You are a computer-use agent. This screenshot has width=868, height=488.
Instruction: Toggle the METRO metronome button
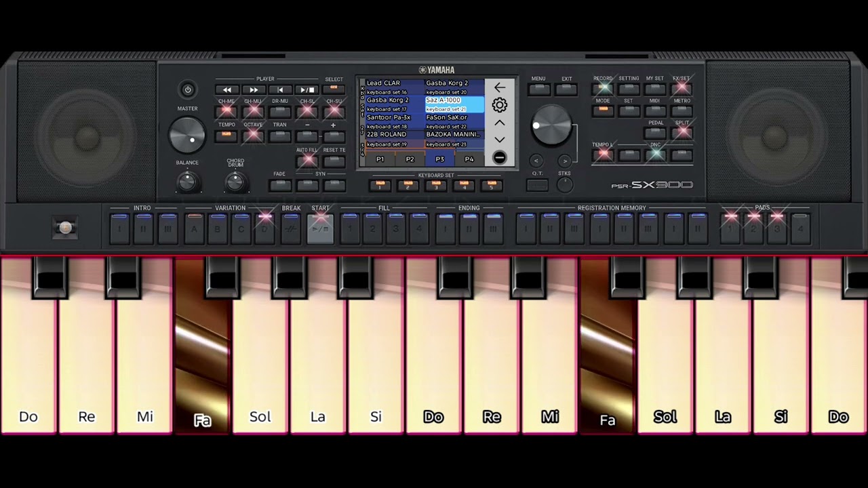682,110
